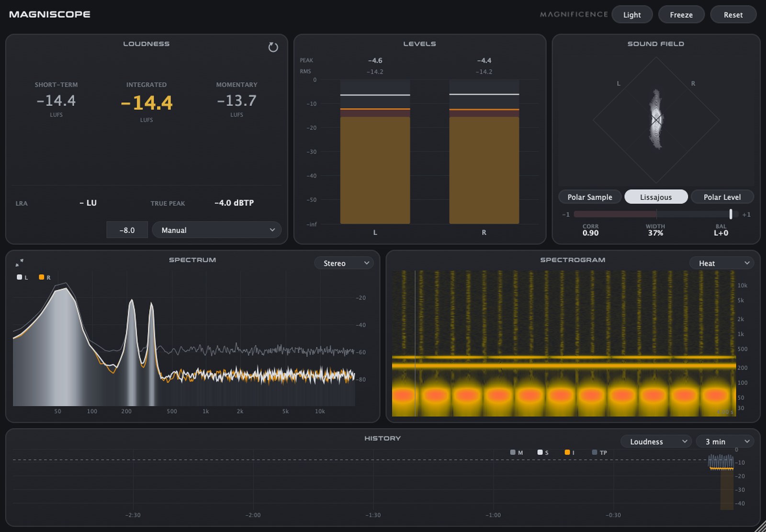Viewport: 766px width, 532px height.
Task: Toggle Momentary (M) trace in History
Action: pos(516,453)
